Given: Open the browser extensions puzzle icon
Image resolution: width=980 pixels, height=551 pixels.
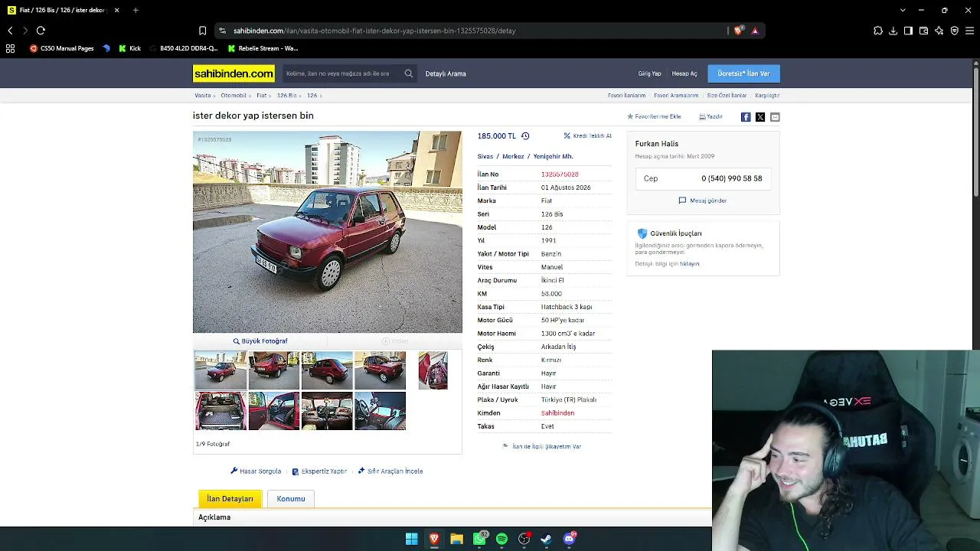Looking at the screenshot, I should tap(877, 31).
